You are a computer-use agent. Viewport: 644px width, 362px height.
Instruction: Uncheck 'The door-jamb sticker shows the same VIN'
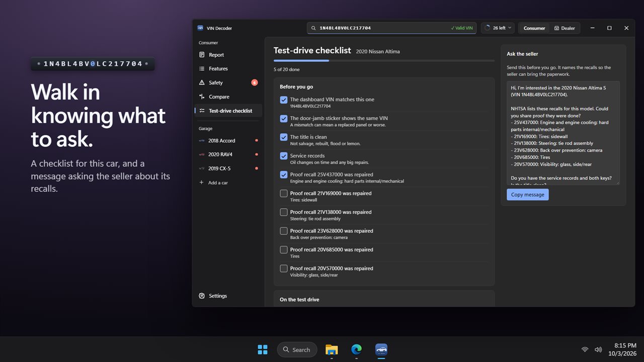(284, 118)
